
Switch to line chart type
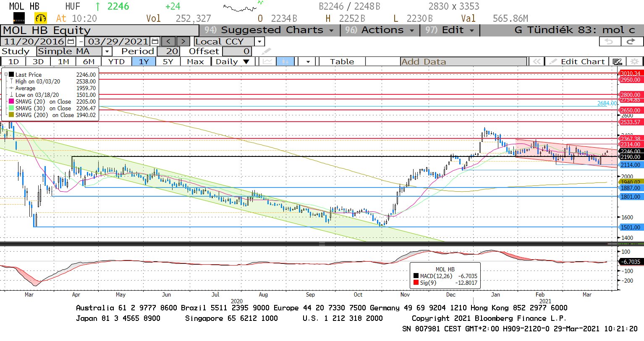(x=267, y=62)
